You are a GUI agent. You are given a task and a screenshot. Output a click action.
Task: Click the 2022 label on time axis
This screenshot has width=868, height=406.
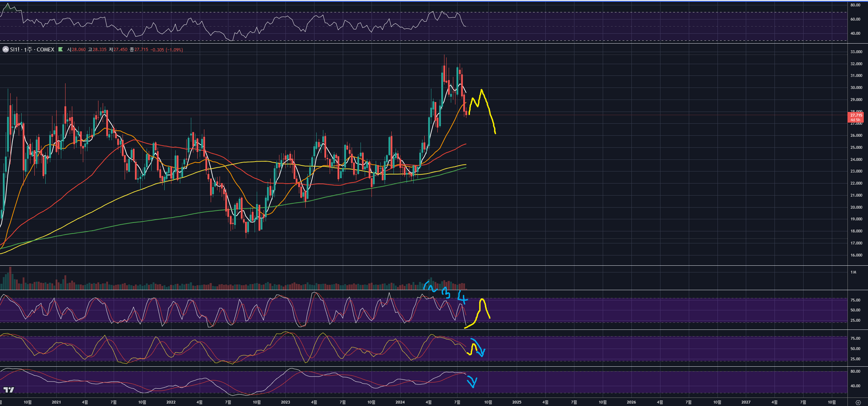171,402
